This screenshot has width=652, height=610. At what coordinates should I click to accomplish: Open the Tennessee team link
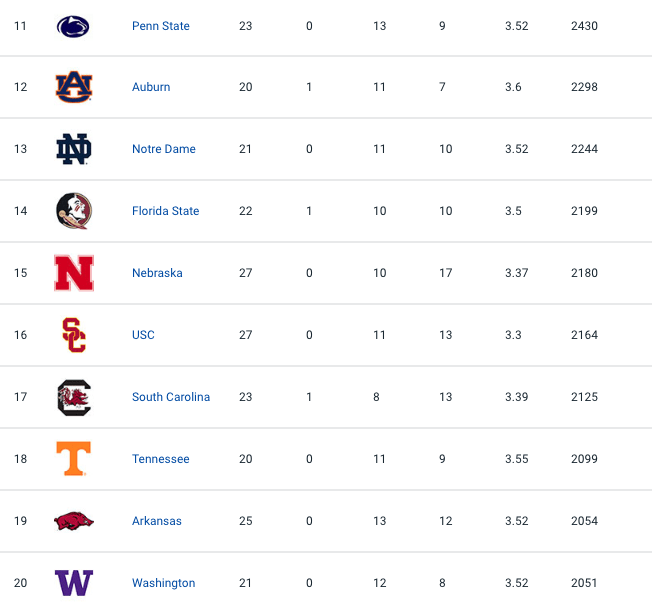161,459
